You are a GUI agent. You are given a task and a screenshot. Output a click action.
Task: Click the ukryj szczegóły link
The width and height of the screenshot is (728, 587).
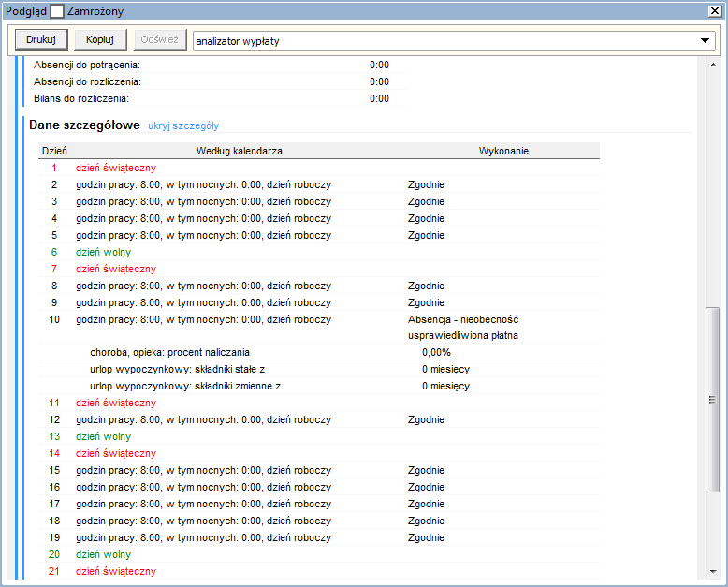tap(183, 125)
